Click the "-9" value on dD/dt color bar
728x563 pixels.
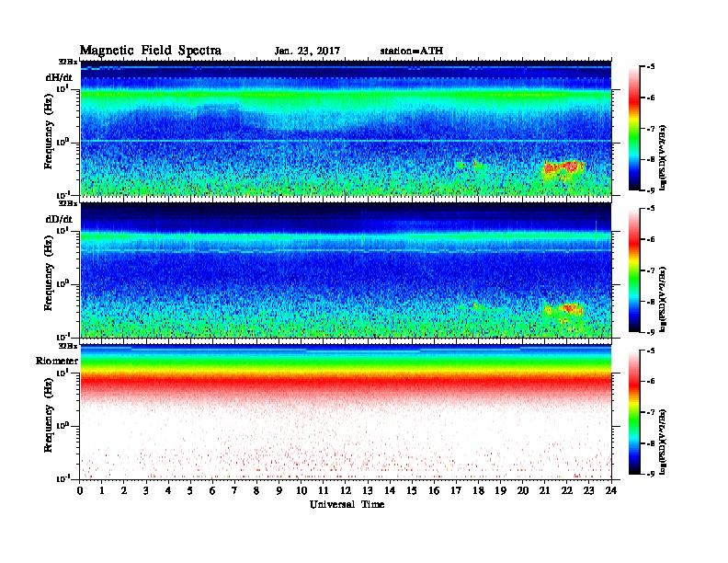coord(651,332)
